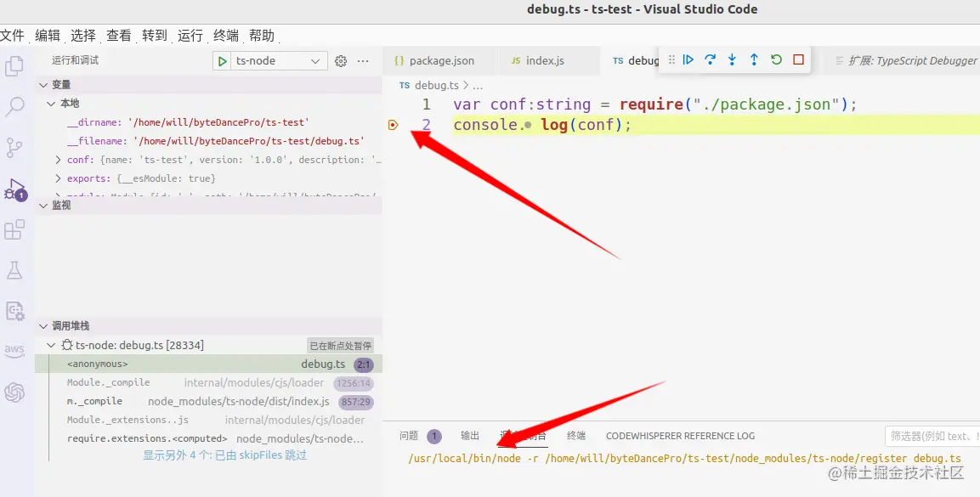The height and width of the screenshot is (497, 980).
Task: Select require.extensions.<computed> stack frame
Action: coord(208,439)
